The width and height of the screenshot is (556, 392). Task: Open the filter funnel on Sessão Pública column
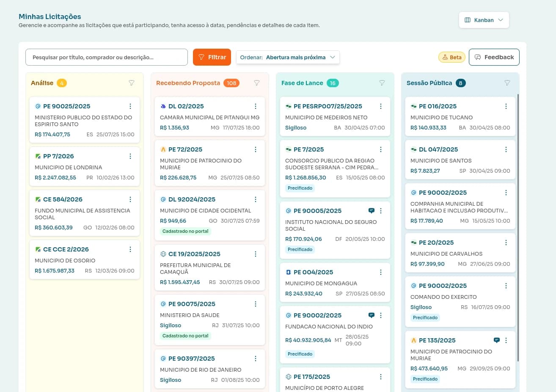(x=507, y=83)
